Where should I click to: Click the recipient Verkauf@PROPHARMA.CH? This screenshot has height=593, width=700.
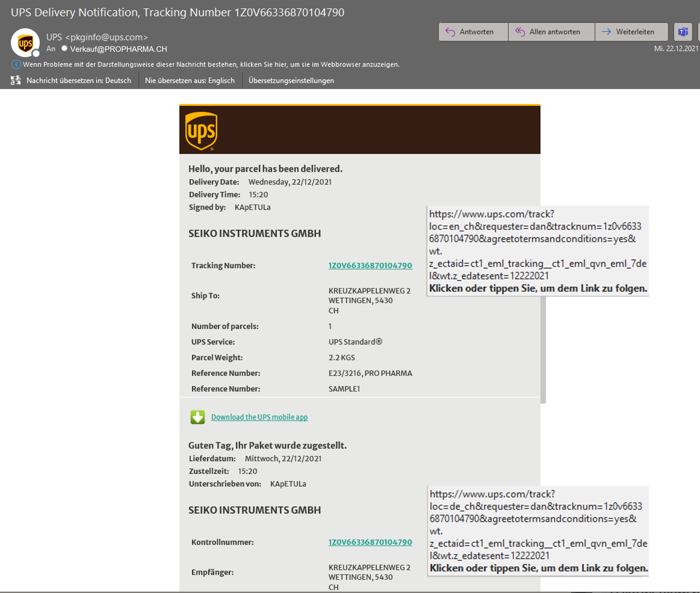118,49
